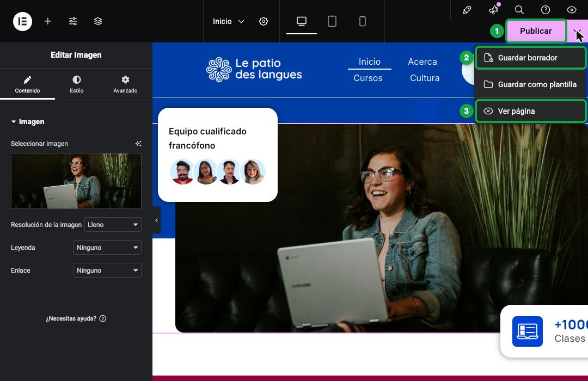Collapse the Imagen section

(28, 121)
